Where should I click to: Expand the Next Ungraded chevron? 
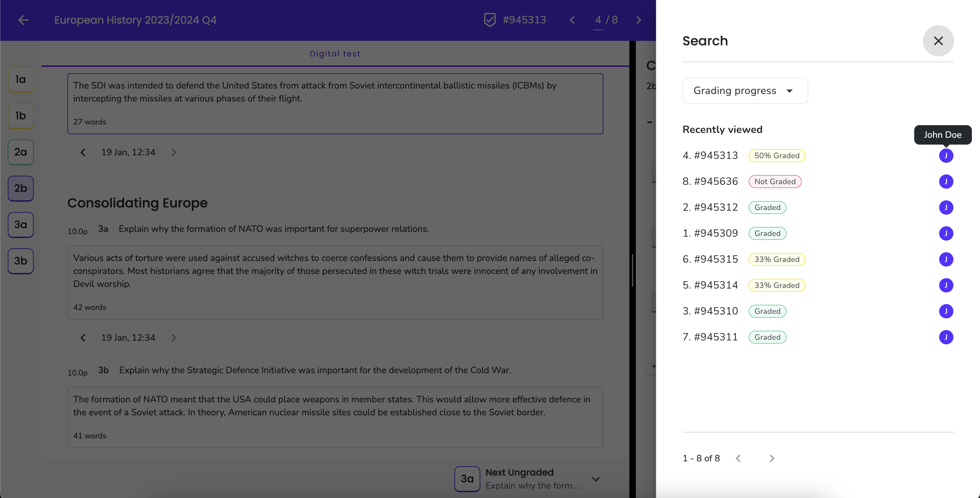(x=595, y=479)
